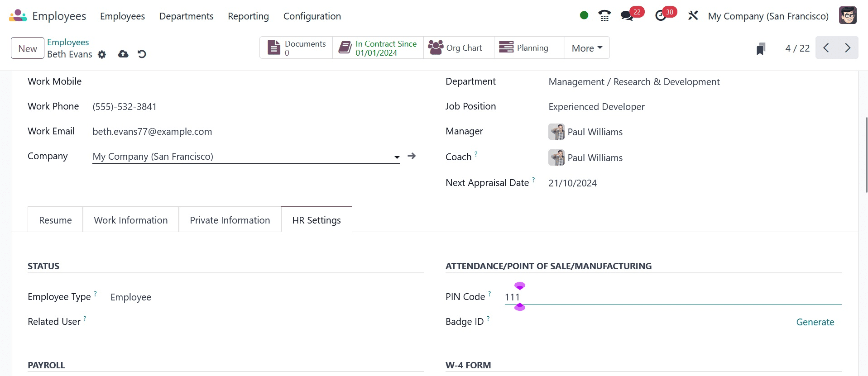Open the internal link arrow next to Company
Image resolution: width=868 pixels, height=376 pixels.
coord(412,156)
